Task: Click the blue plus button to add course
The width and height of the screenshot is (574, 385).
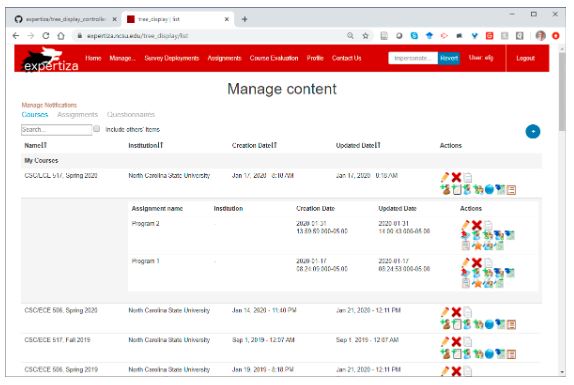Action: point(533,131)
